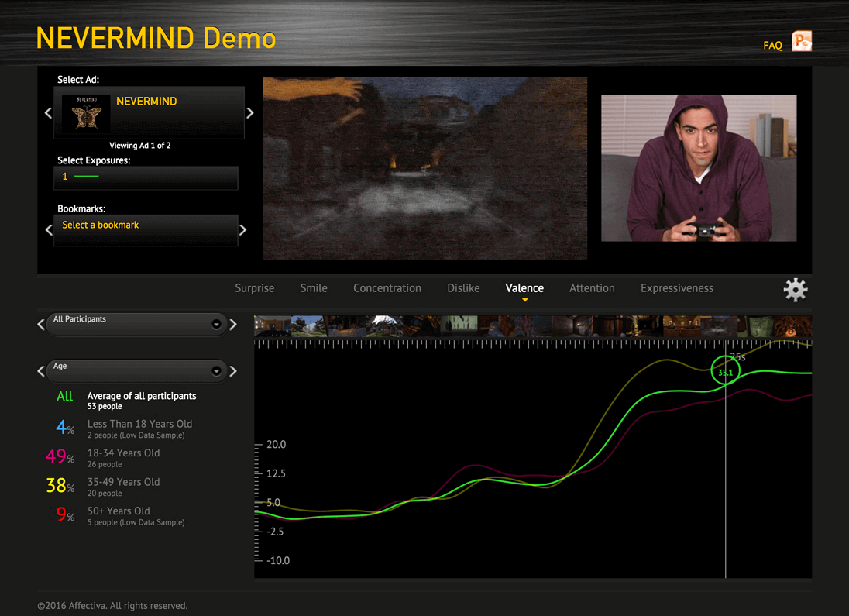Click the tick-mark ruler above the chart
Screen dimensions: 849x616
(x=533, y=343)
